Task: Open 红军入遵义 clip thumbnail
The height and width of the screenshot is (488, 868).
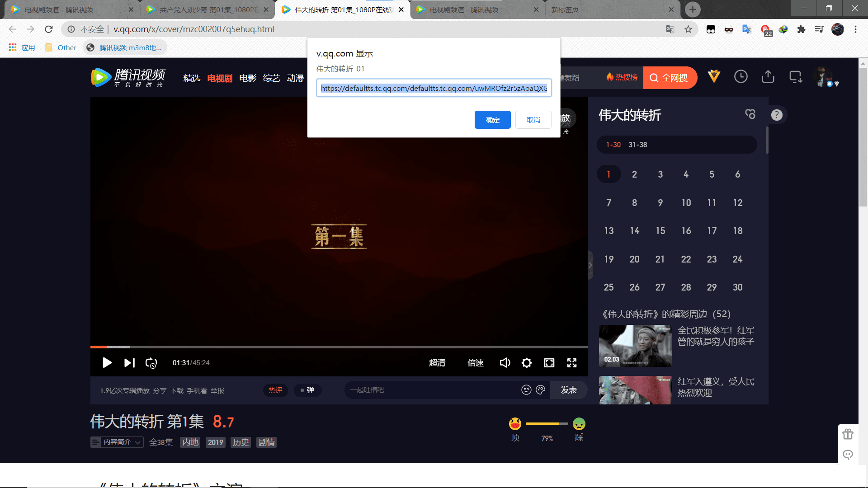Action: (x=635, y=390)
